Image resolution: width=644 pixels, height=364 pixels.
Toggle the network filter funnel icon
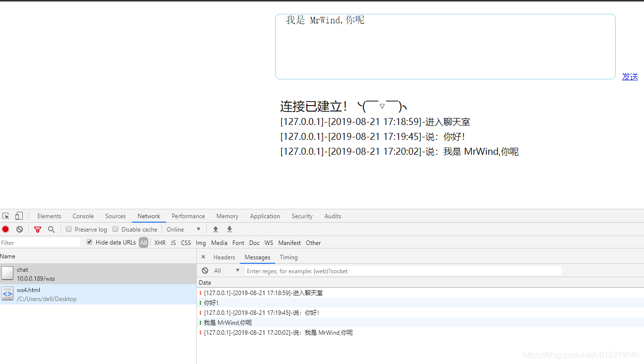[38, 229]
